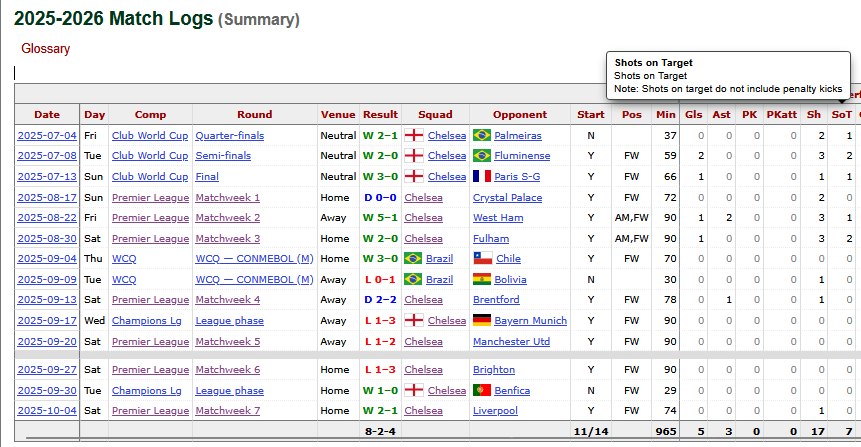
Task: Open Liverpool opponent link
Action: [x=495, y=411]
